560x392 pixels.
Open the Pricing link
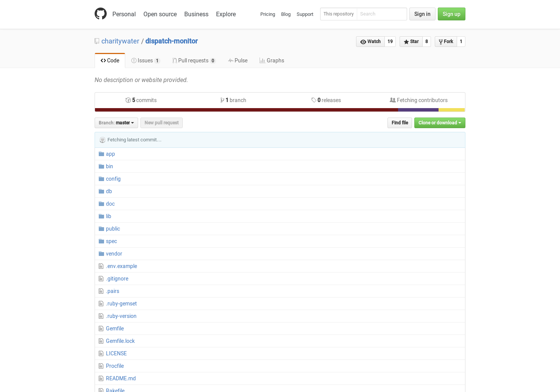click(268, 14)
